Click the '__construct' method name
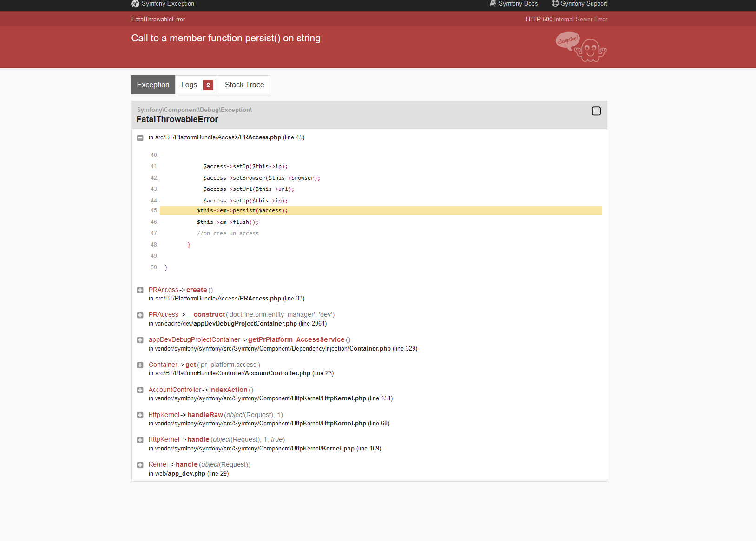This screenshot has width=756, height=541. click(x=206, y=314)
